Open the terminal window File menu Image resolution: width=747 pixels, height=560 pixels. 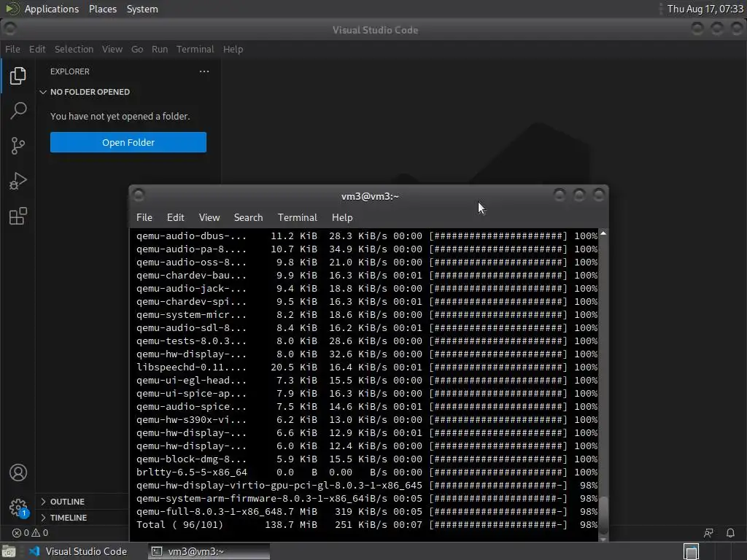pyautogui.click(x=144, y=217)
